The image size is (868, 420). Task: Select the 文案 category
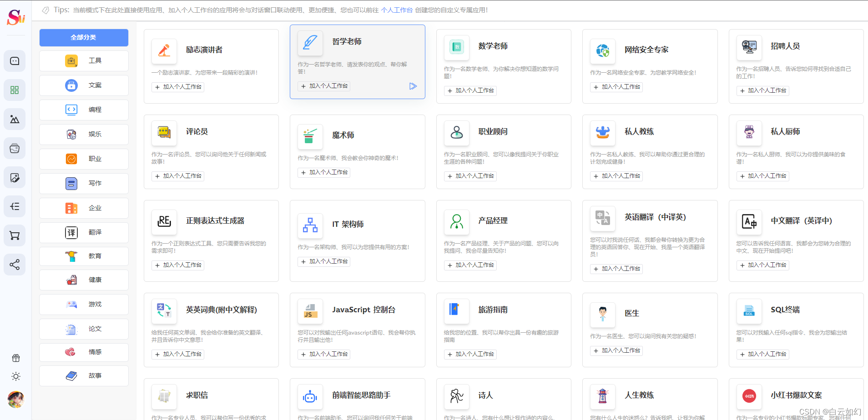click(84, 85)
